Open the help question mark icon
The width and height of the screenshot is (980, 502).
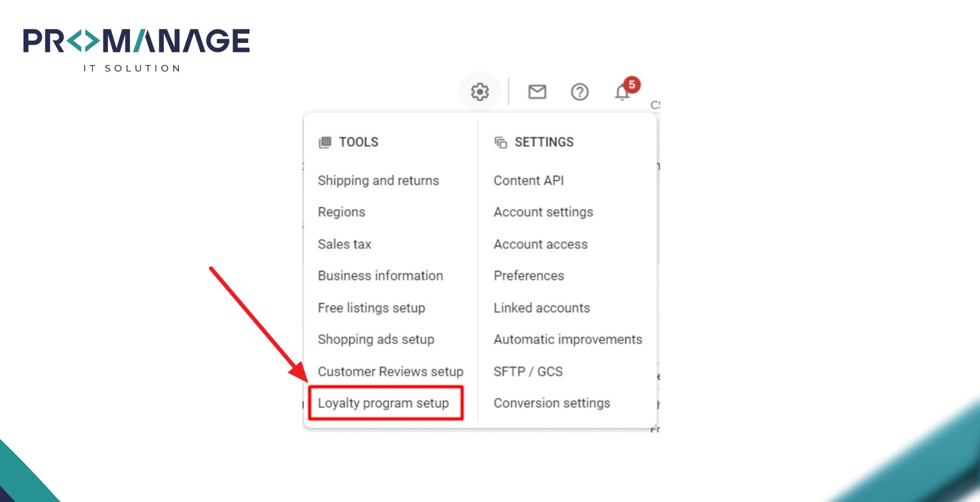(579, 92)
